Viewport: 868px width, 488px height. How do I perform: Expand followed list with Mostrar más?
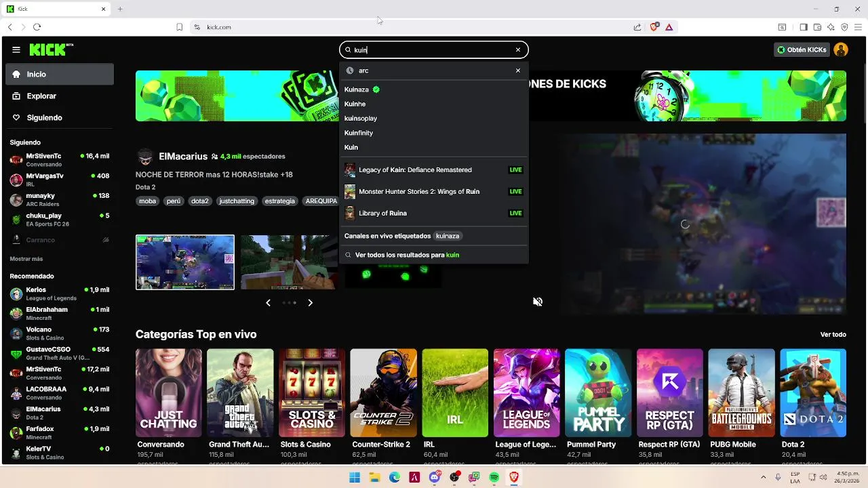click(x=26, y=259)
